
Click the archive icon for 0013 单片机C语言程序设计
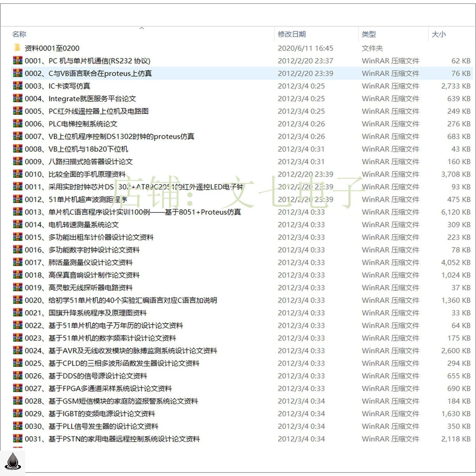[x=17, y=212]
